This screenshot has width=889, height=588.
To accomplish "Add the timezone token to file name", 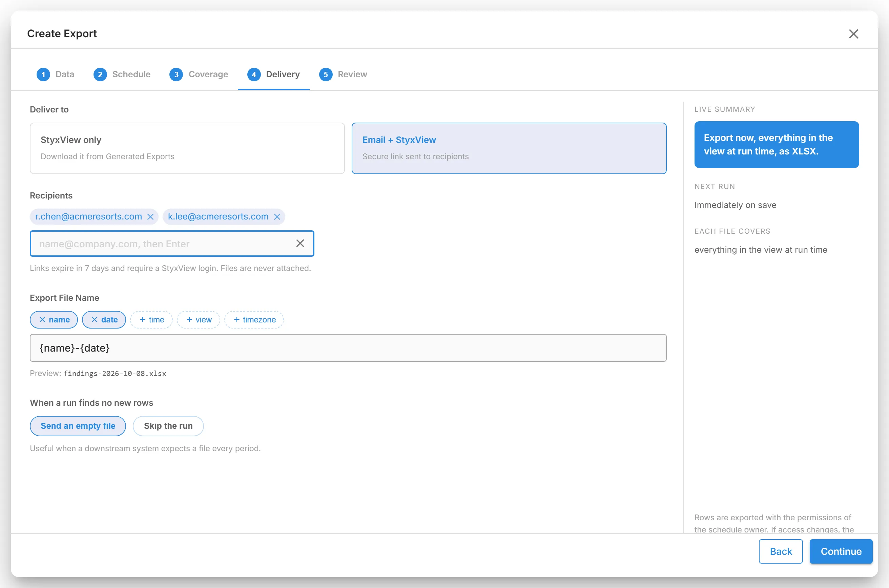I will (x=254, y=319).
